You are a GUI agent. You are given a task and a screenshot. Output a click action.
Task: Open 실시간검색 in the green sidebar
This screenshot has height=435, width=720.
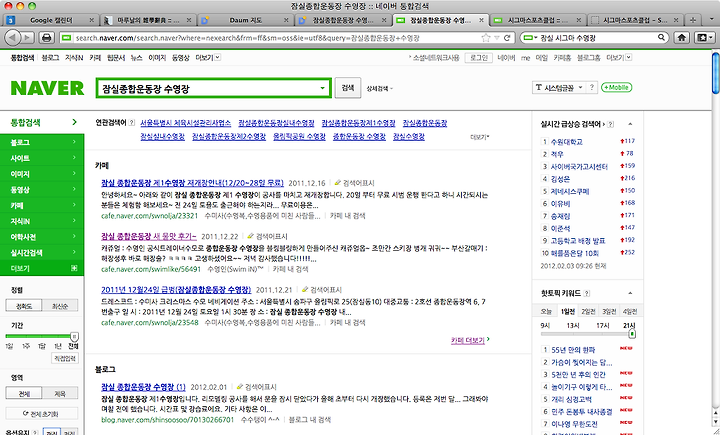[x=42, y=253]
